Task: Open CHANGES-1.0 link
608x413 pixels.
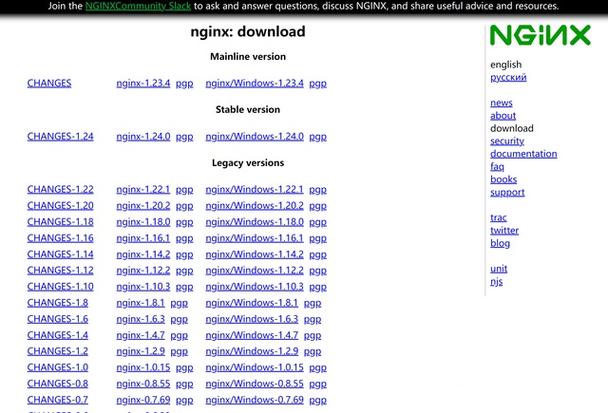Action: click(57, 368)
